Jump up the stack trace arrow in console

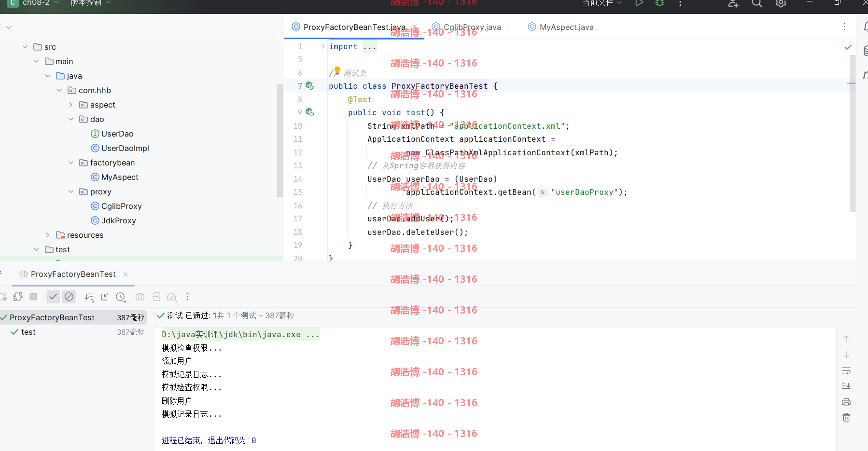point(846,339)
